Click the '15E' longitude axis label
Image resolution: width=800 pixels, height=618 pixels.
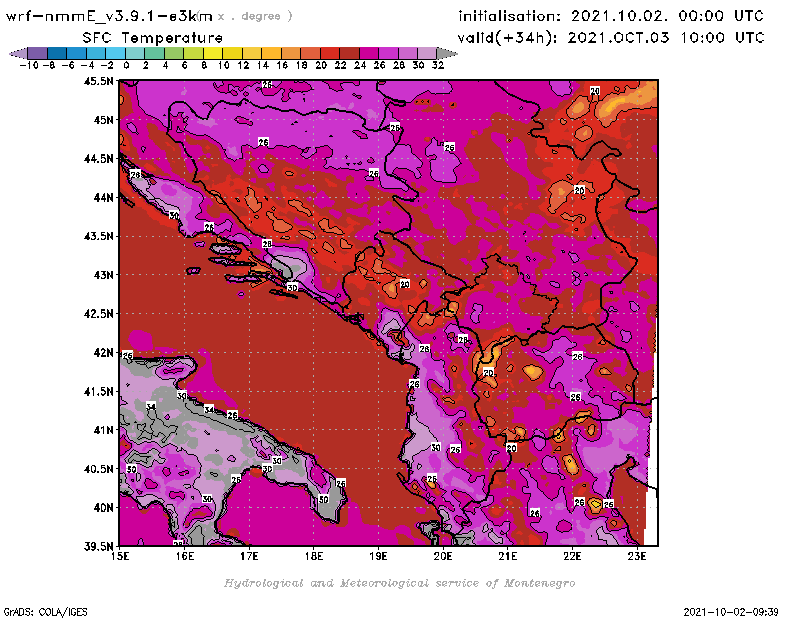pyautogui.click(x=120, y=557)
